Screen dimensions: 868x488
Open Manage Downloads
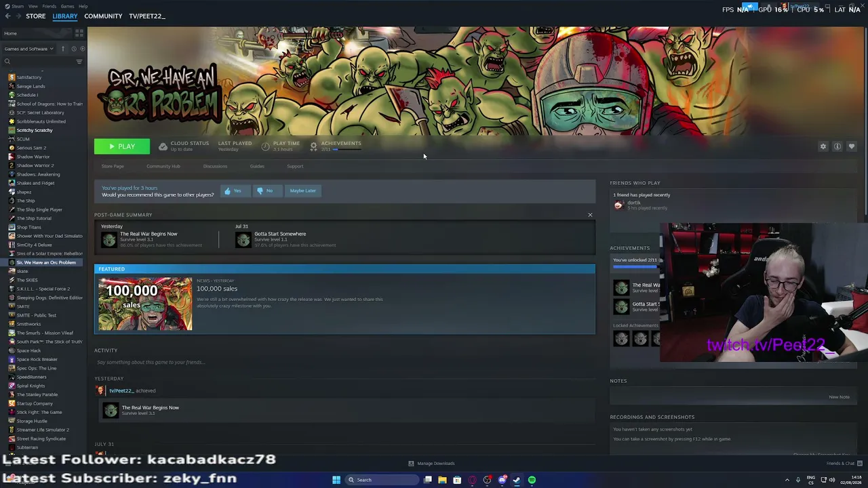(x=432, y=464)
